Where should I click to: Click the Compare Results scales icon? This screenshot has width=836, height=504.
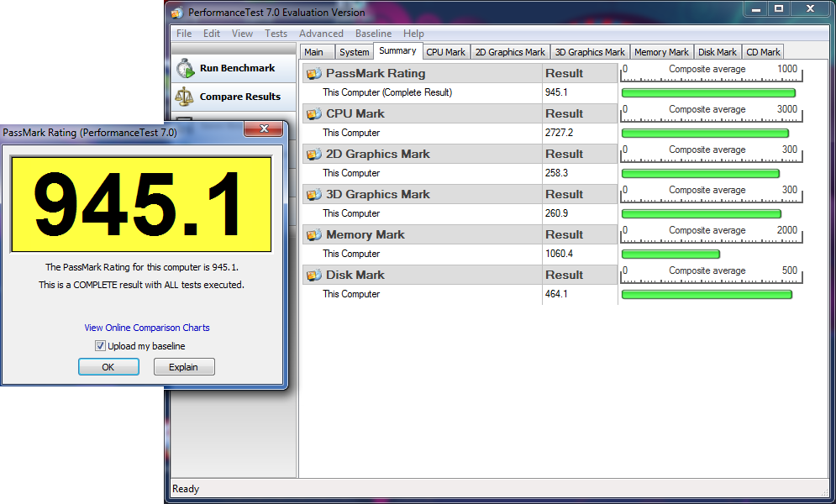tap(185, 97)
